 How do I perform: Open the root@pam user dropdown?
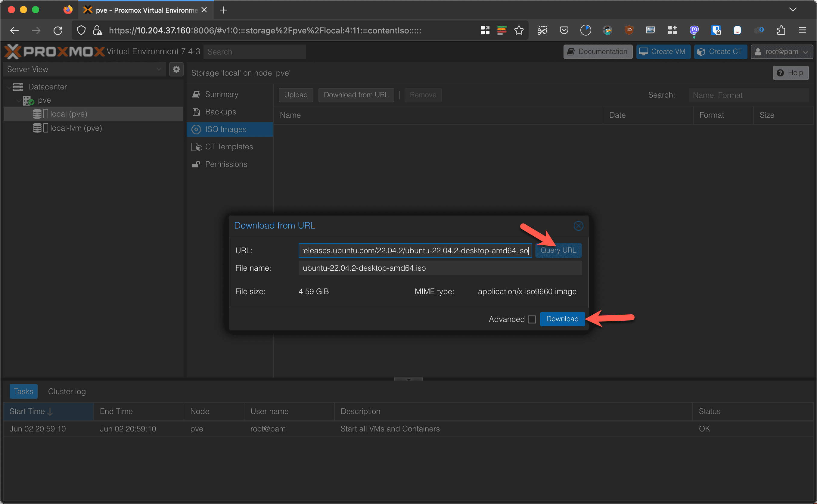tap(782, 52)
